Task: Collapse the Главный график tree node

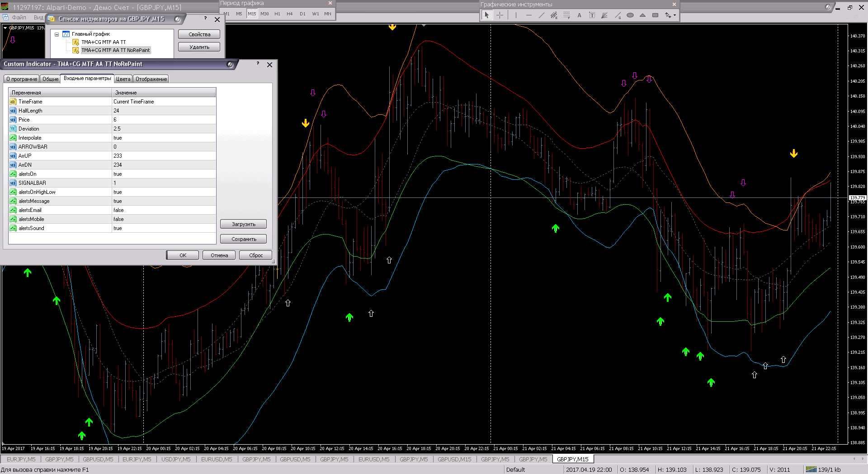Action: (57, 34)
